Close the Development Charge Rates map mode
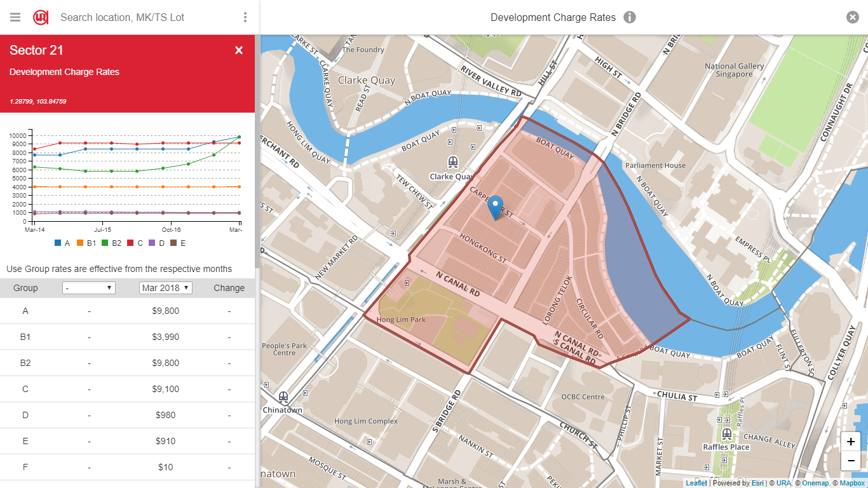The image size is (868, 488). pyautogui.click(x=853, y=17)
